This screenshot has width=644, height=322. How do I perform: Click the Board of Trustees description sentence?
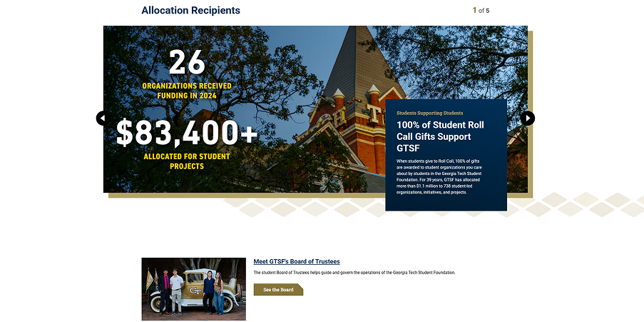pos(354,273)
